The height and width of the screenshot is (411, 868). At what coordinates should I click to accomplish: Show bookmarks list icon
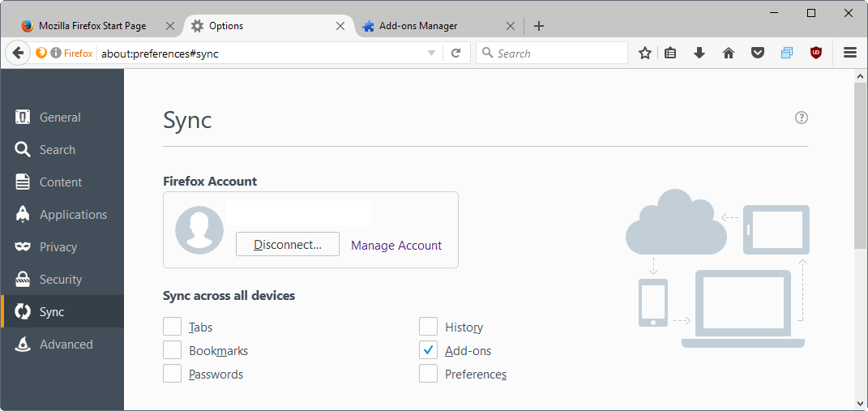670,54
